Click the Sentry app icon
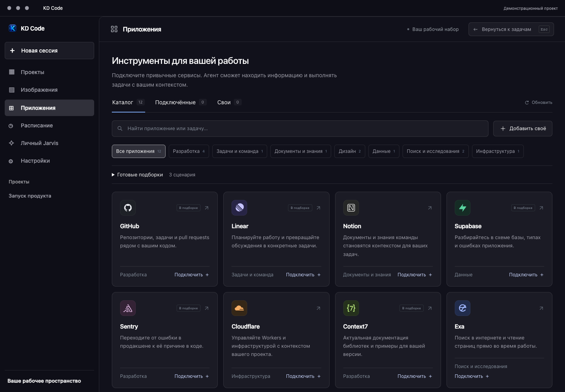The image size is (565, 392). (128, 308)
